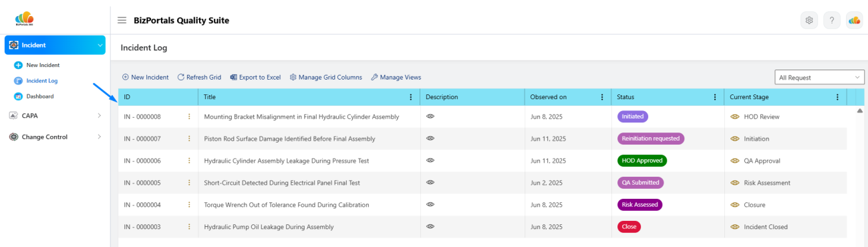Open the BizPortals profile logo icon at top right
This screenshot has height=247, width=868.
[x=854, y=20]
